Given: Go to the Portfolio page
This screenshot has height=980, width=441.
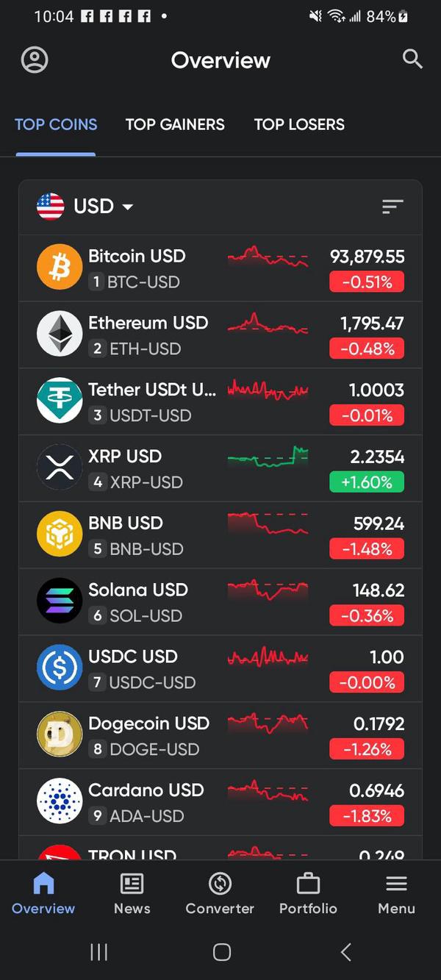Looking at the screenshot, I should pos(308,893).
